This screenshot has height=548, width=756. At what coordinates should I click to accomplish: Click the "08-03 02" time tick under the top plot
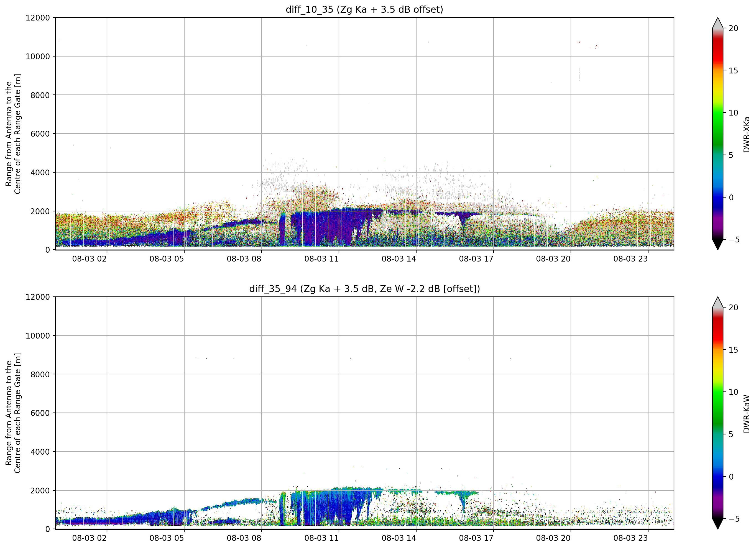click(89, 259)
